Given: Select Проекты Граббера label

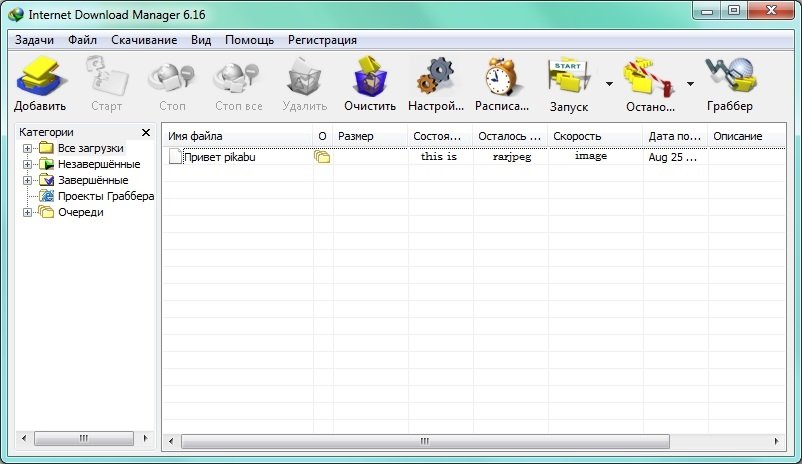Looking at the screenshot, I should (106, 196).
